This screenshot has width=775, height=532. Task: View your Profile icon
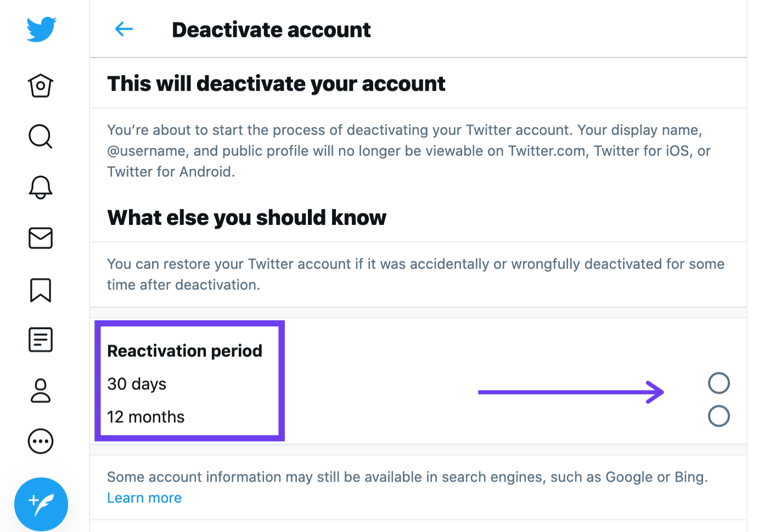pos(41,390)
